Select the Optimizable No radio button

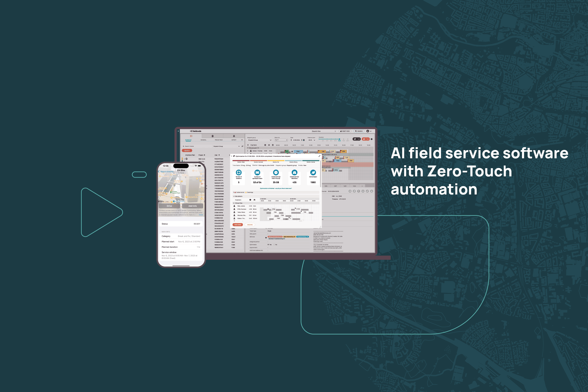tap(274, 245)
